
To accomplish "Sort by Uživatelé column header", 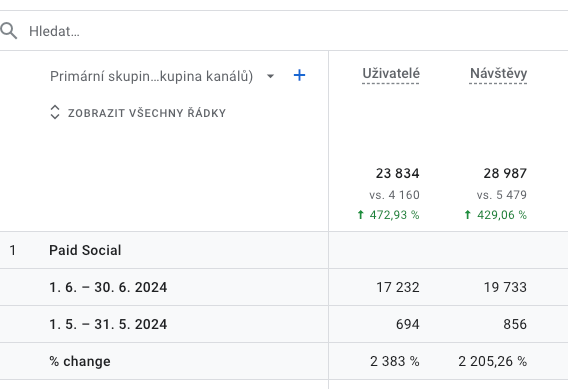I will coord(391,74).
